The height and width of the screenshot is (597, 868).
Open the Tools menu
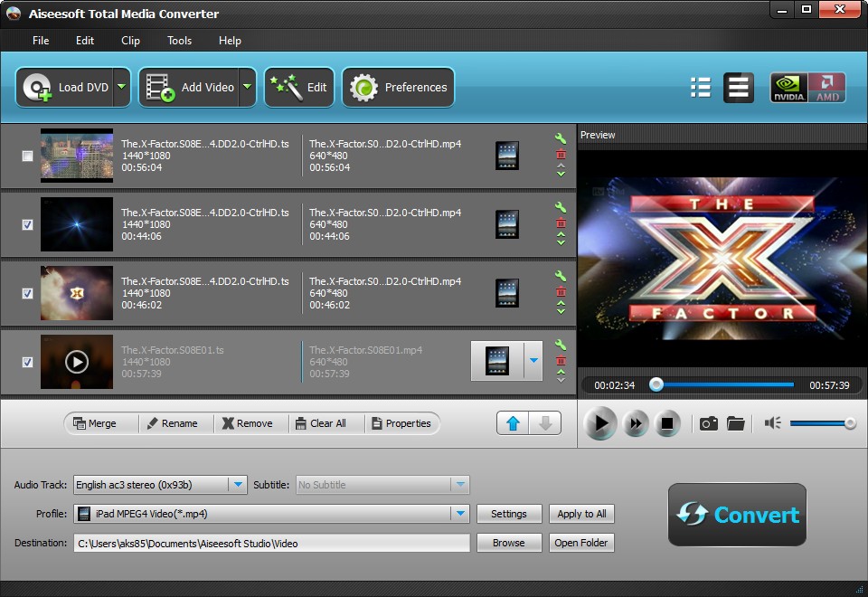coord(178,40)
